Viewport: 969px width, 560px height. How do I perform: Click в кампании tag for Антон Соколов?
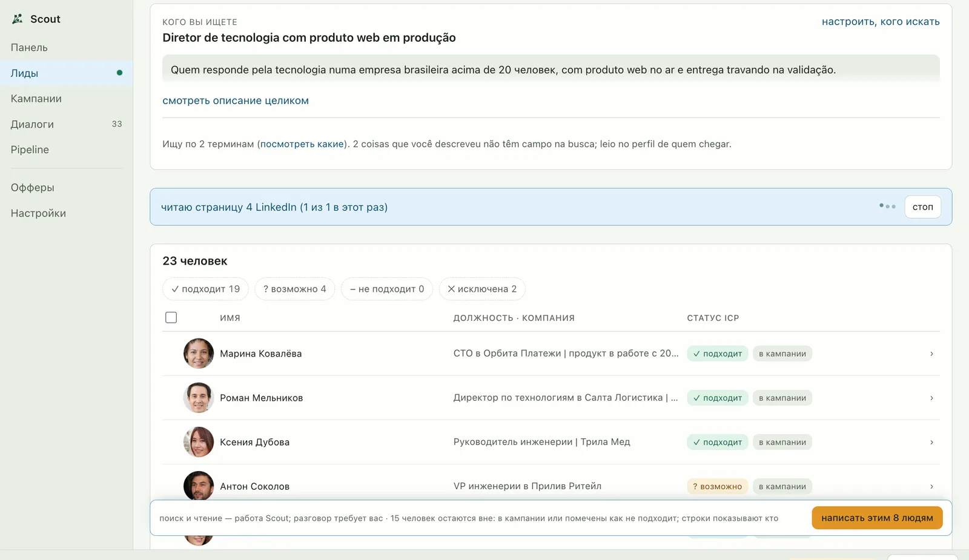click(x=782, y=486)
